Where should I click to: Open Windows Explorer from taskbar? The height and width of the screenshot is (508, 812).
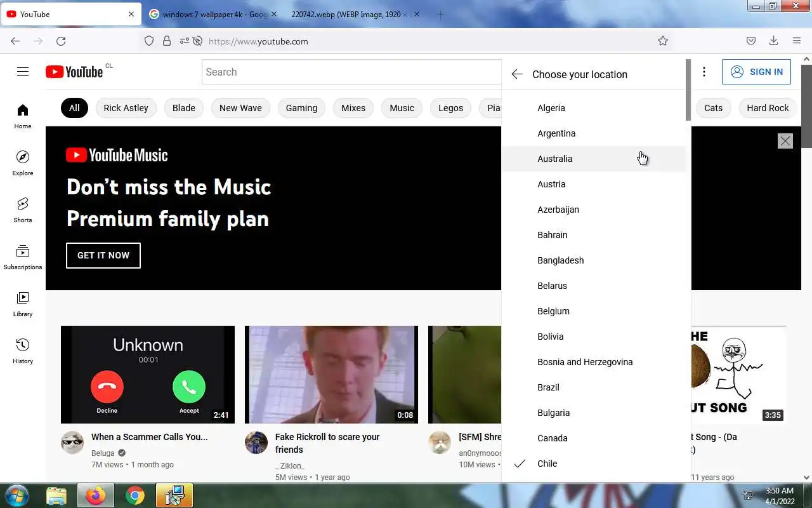56,495
